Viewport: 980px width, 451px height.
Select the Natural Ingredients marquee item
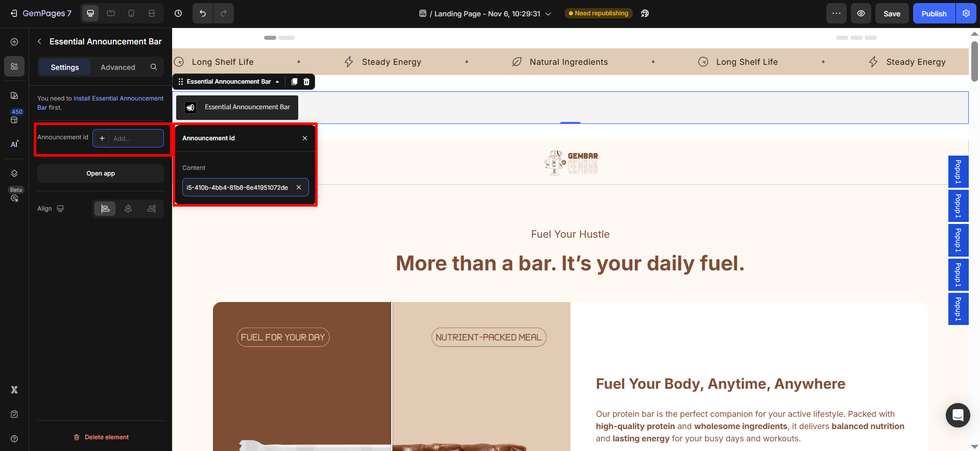pyautogui.click(x=560, y=62)
